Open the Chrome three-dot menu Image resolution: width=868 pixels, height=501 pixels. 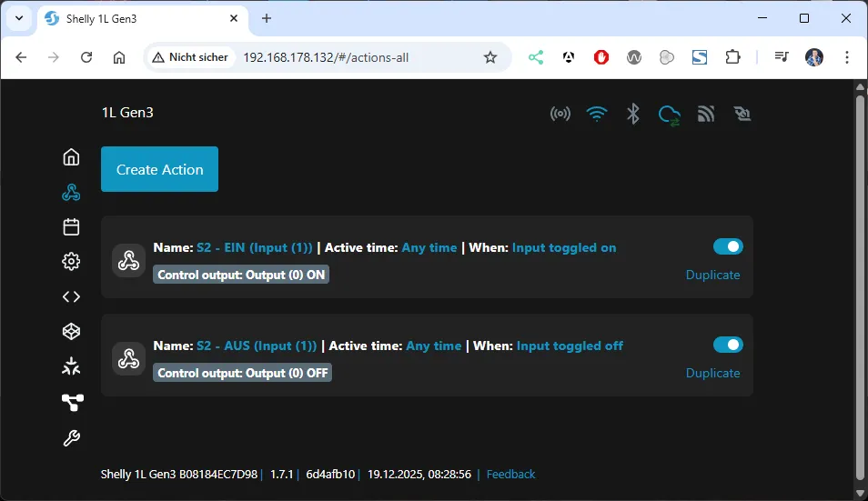click(847, 57)
